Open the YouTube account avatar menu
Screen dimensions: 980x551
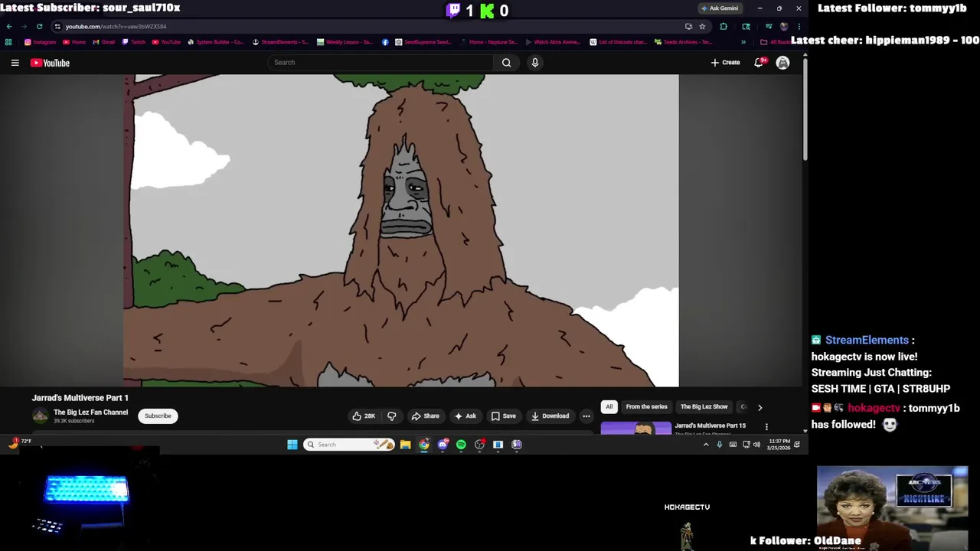(x=782, y=63)
